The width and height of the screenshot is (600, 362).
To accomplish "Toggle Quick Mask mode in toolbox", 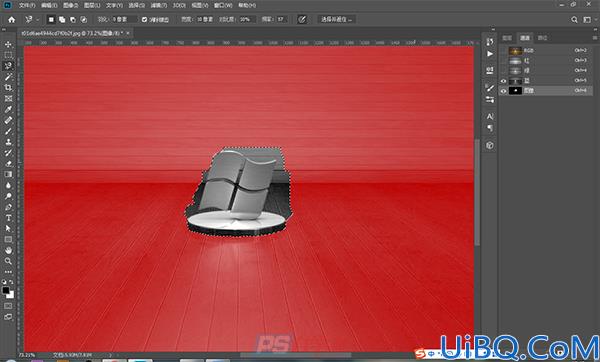I will tap(8, 306).
